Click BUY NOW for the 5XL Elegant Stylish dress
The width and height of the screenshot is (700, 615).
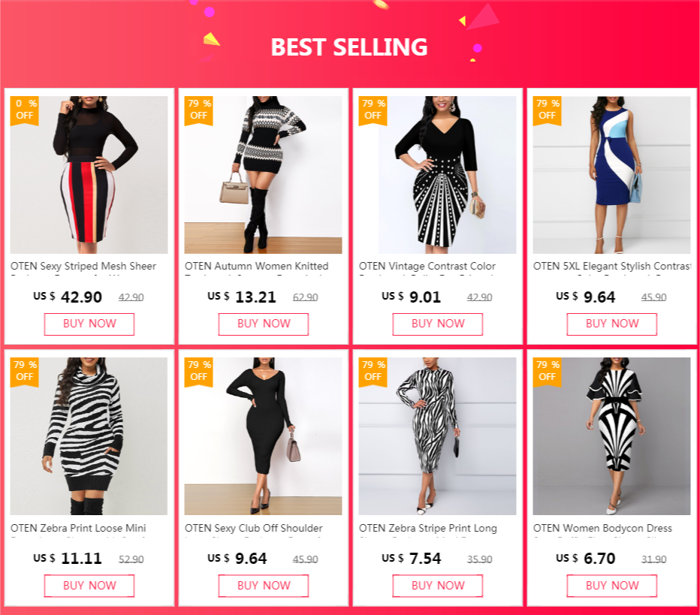tap(611, 324)
